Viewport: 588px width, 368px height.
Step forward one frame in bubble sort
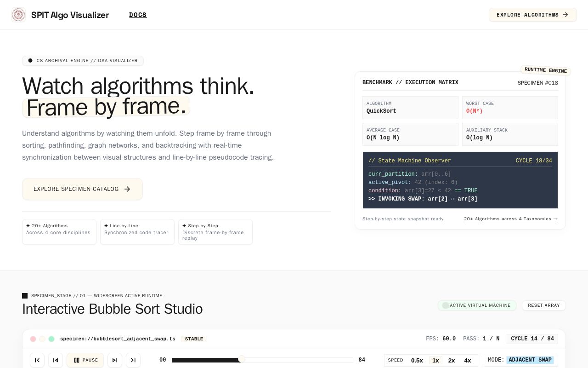[115, 360]
